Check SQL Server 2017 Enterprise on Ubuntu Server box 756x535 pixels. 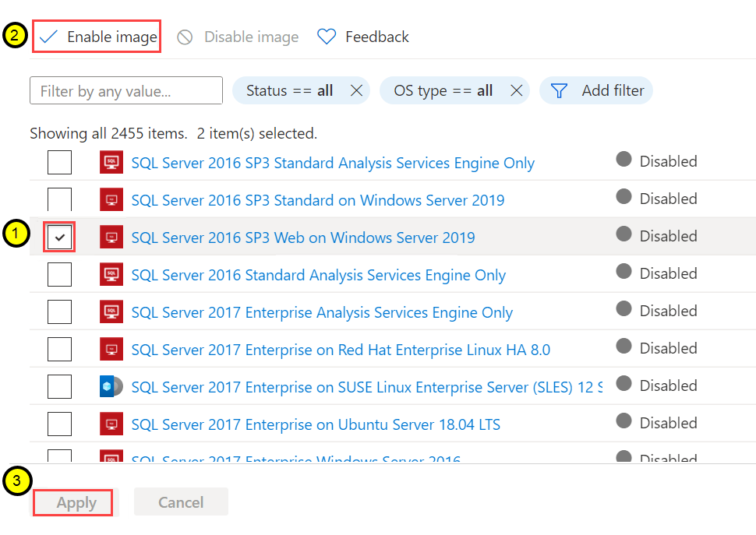point(59,424)
